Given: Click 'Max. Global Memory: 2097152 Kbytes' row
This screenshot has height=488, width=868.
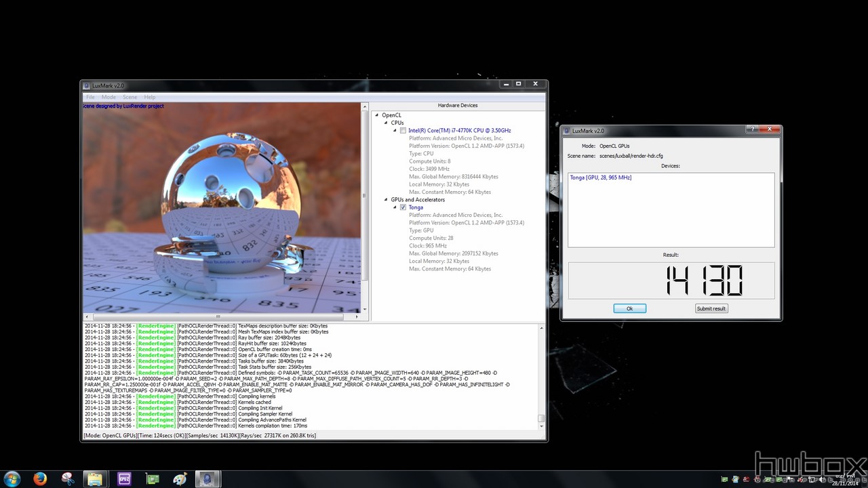Looking at the screenshot, I should pyautogui.click(x=454, y=253).
